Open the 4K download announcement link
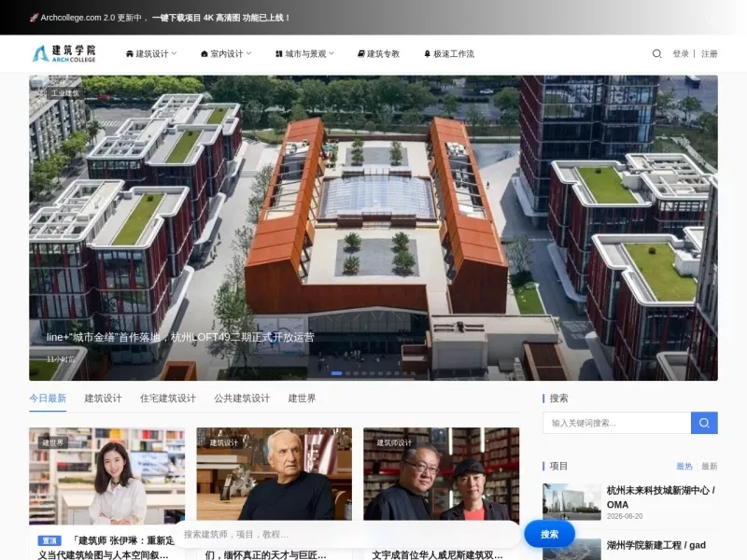 (221, 18)
